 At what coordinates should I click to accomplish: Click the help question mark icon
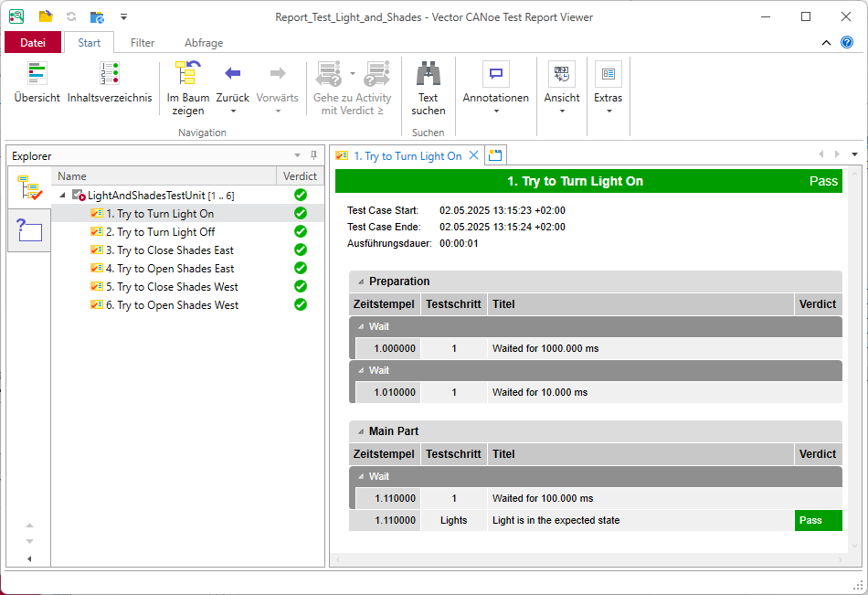click(847, 42)
